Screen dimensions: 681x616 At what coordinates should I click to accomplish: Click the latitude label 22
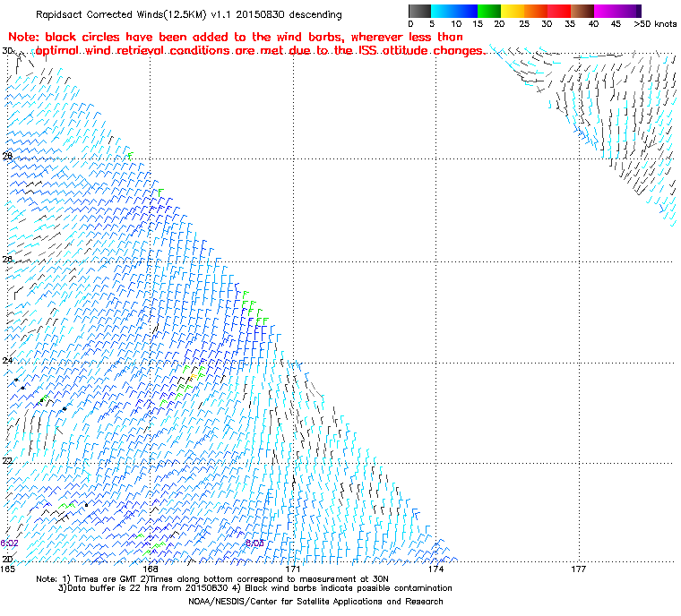coord(7,460)
